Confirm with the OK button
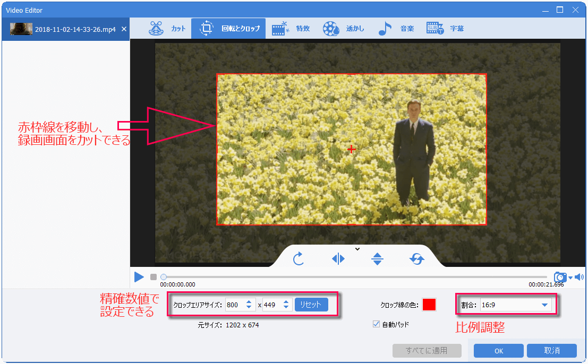Viewport: 588px width, 364px height. pyautogui.click(x=498, y=351)
